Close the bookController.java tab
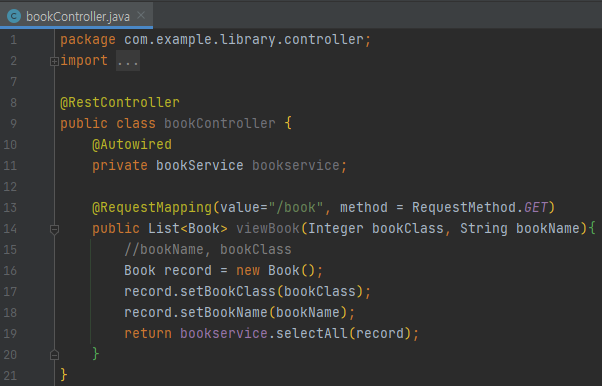 (x=141, y=15)
